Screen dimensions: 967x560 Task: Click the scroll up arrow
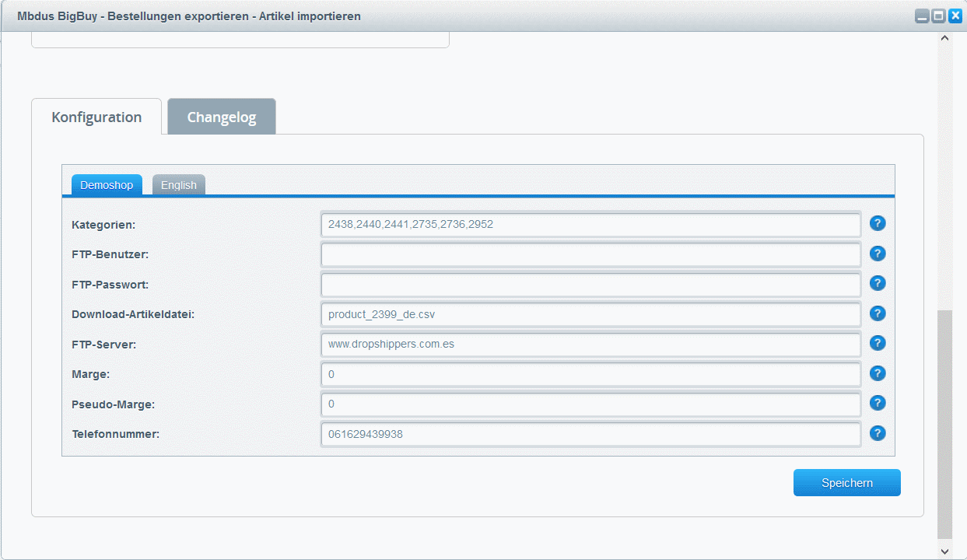pos(945,38)
